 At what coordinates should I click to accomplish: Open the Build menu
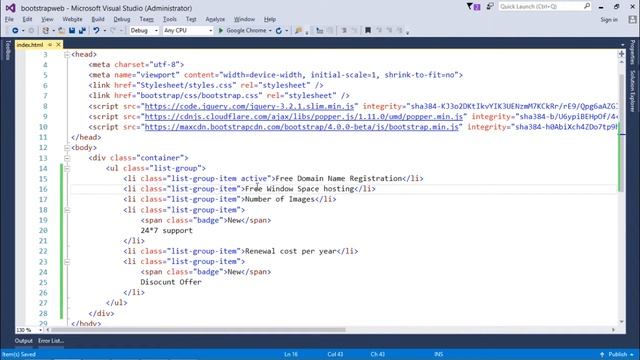pos(98,19)
